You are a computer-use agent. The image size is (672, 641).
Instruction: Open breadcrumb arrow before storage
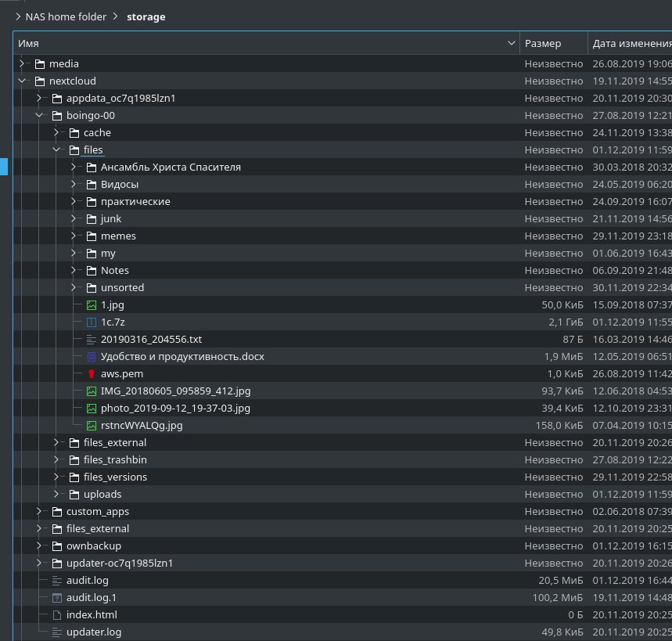pos(115,16)
